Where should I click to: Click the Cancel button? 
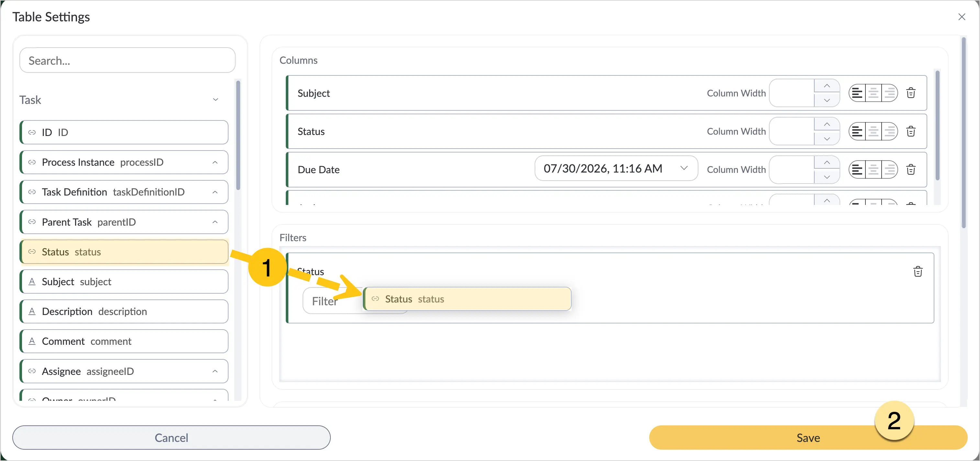pos(171,437)
